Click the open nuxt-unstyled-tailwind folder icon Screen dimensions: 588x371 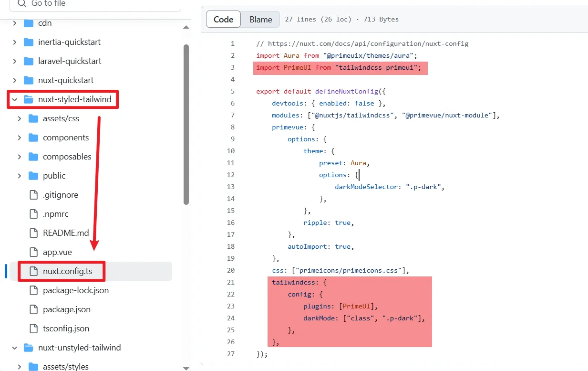(x=29, y=348)
